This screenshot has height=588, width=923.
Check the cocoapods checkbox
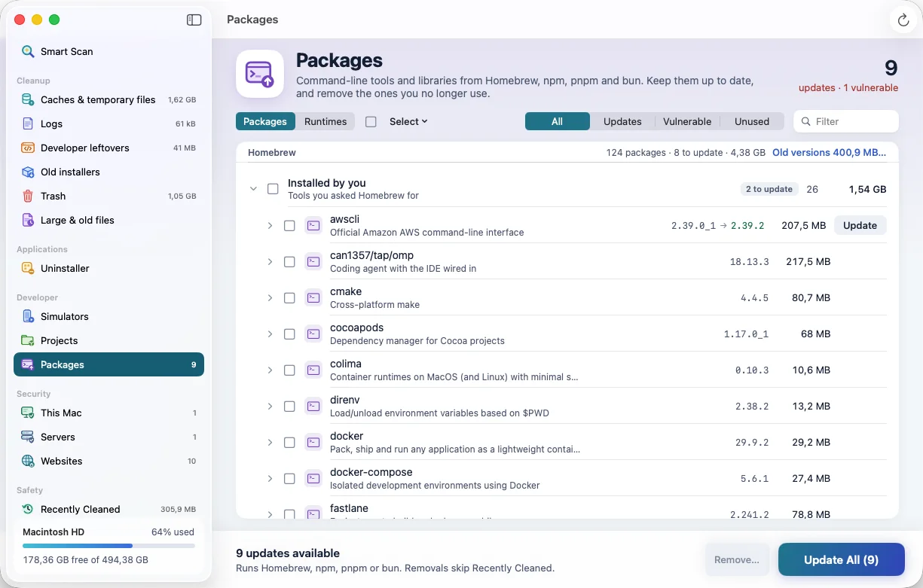289,334
